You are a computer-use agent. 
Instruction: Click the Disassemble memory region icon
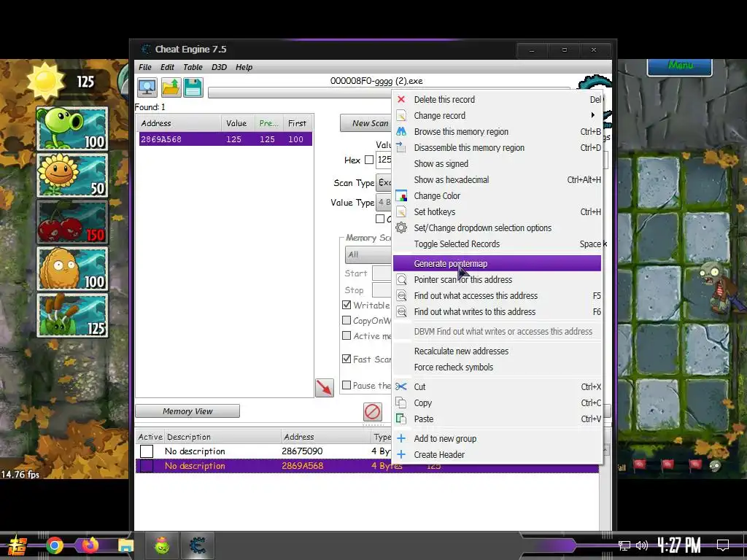(x=401, y=147)
